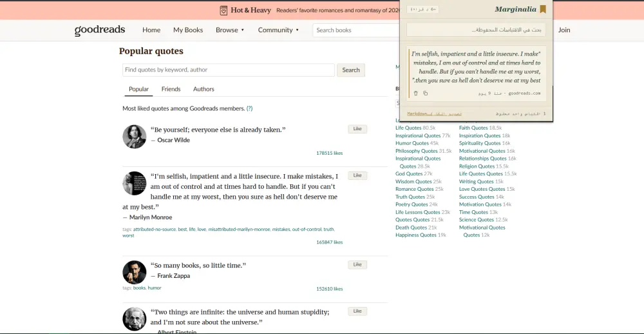Viewport: 644px width, 334px height.
Task: Open the Oscar Wilde author link
Action: [x=173, y=140]
